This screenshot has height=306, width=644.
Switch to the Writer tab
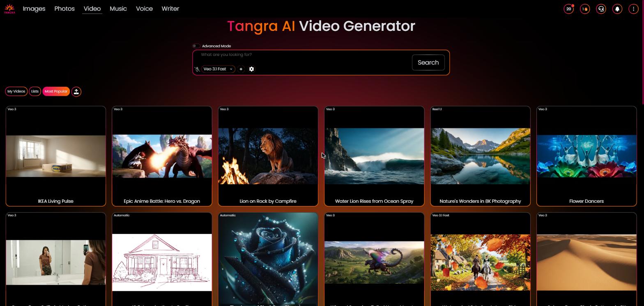(170, 9)
